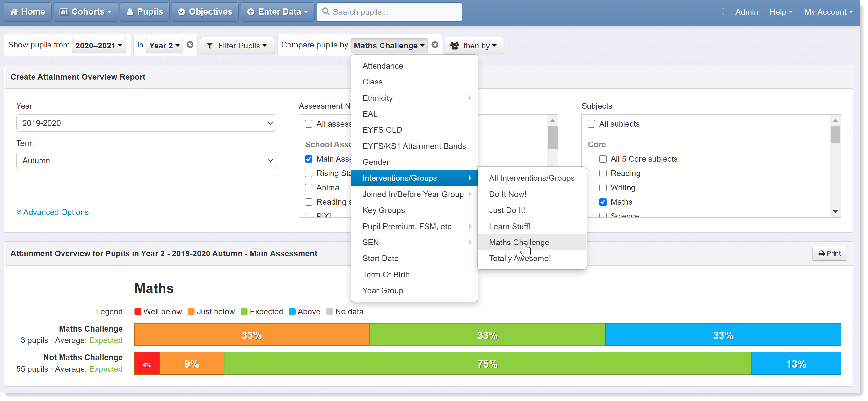This screenshot has width=868, height=401.
Task: Open the 2020–2021 year dropdown
Action: point(99,46)
